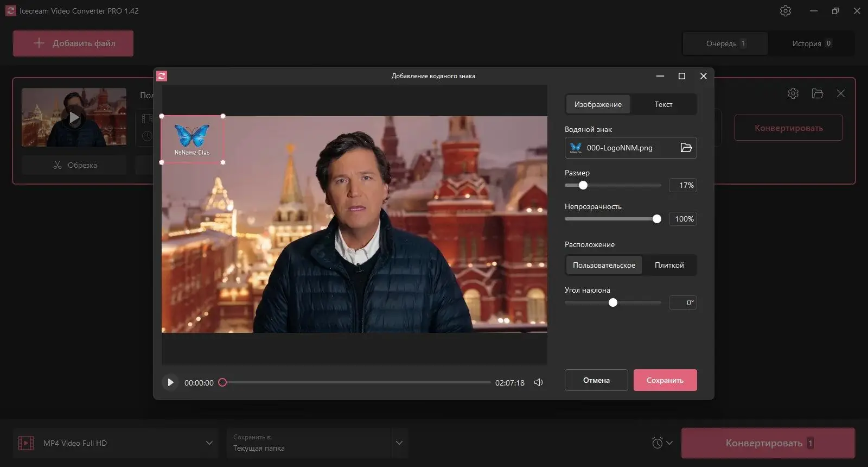Select Пользовательское placement option

603,265
